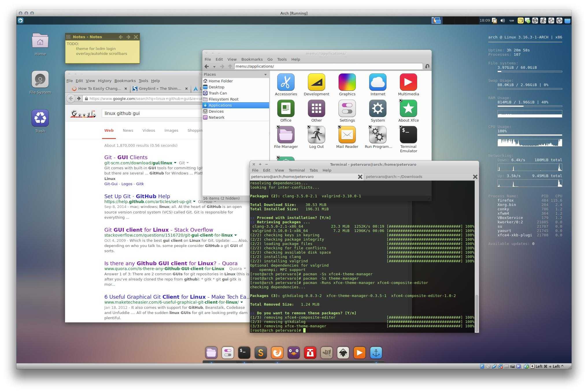588x392 pixels.
Task: Click Firefox's back navigation button
Action: [71, 99]
